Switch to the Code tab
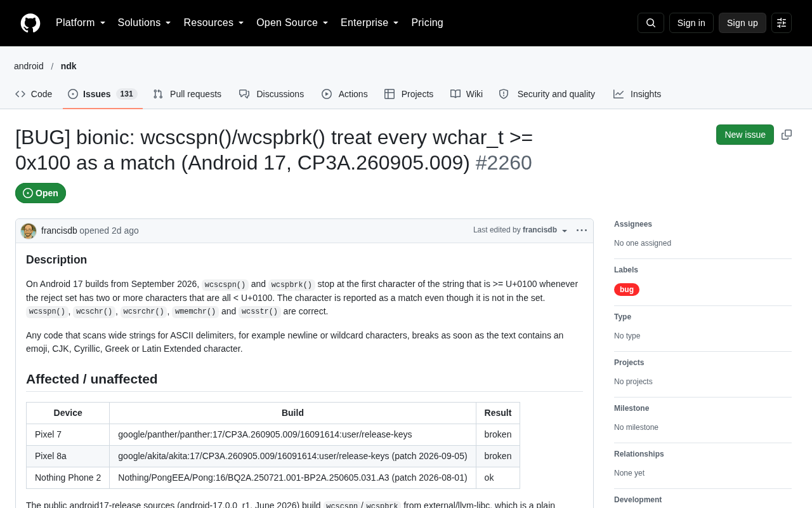Screen dimensions: 812x508 [34, 94]
